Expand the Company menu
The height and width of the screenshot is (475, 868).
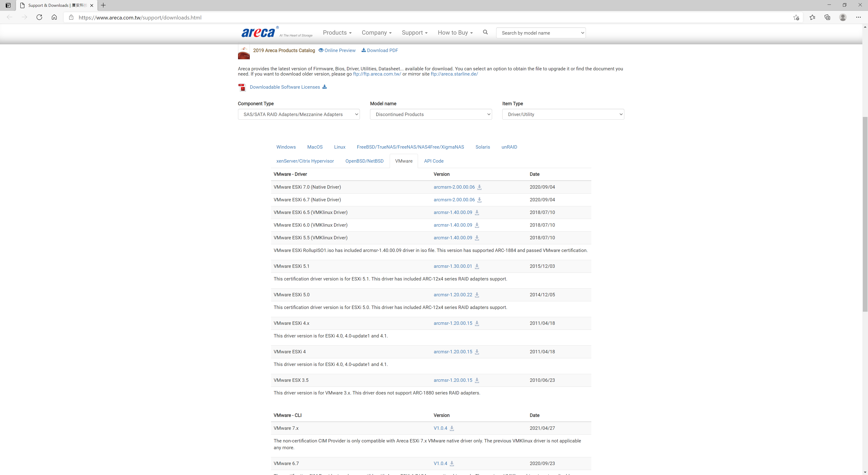click(x=376, y=32)
